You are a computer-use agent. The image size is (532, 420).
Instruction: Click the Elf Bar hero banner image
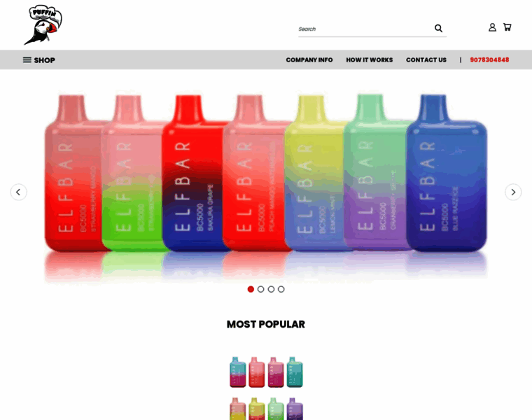pos(266,185)
